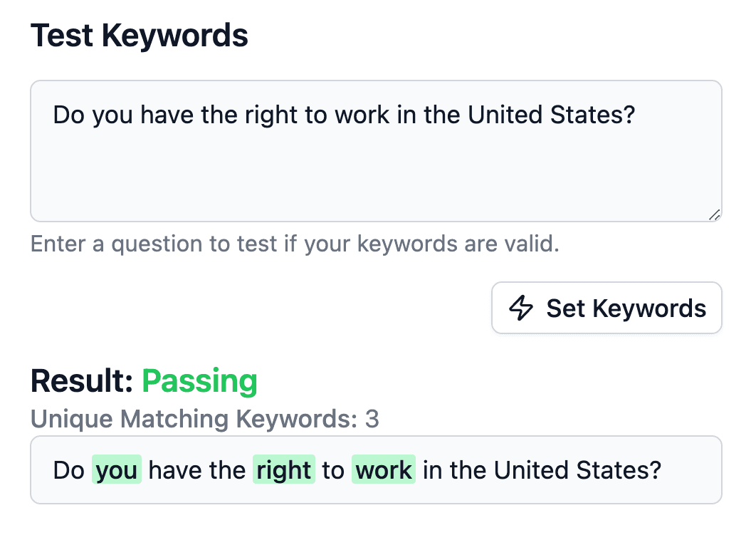Click the green "Passing" result text
Screen dimensions: 756x540
point(199,381)
